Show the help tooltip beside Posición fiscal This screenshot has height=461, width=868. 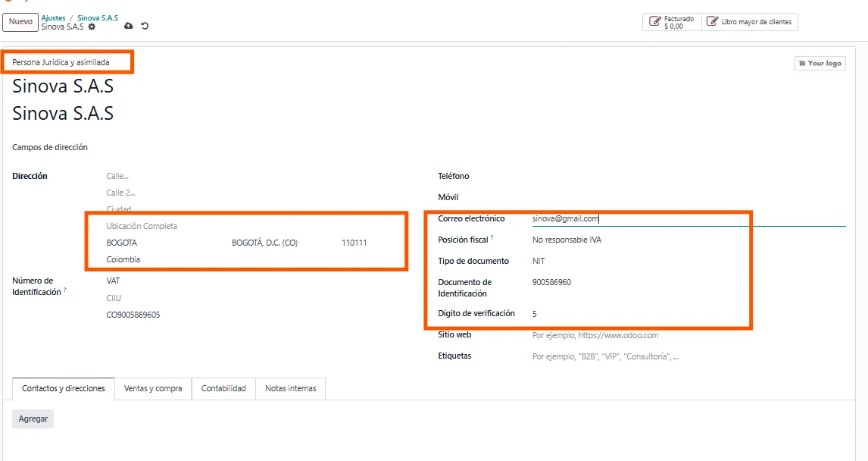point(492,237)
